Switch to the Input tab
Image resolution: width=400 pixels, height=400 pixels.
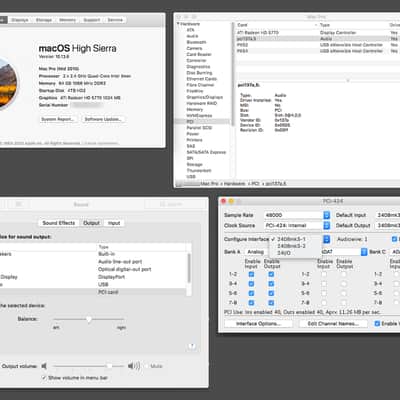pos(114,223)
